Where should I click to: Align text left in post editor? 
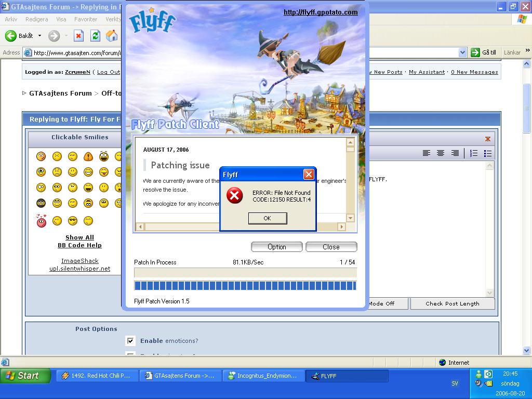(x=427, y=153)
